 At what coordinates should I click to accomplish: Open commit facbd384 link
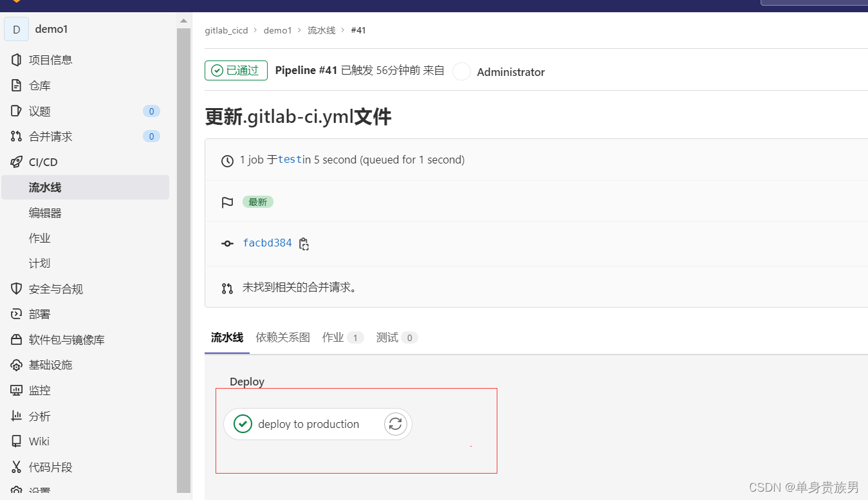(x=267, y=243)
